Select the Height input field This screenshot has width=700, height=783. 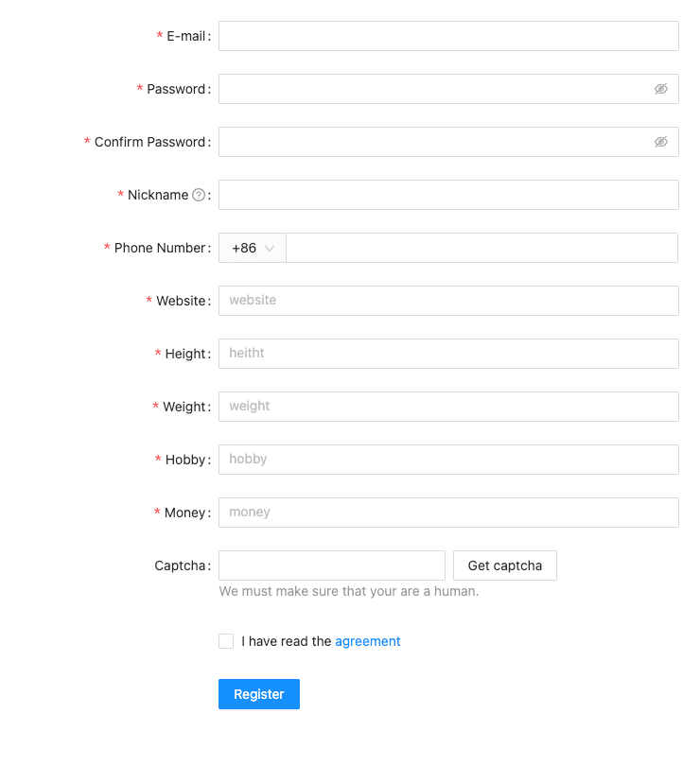click(x=448, y=354)
